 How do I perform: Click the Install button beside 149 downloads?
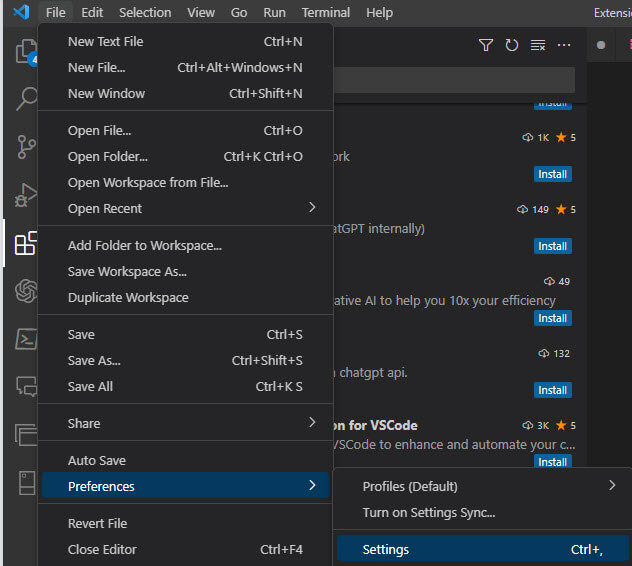[x=552, y=246]
